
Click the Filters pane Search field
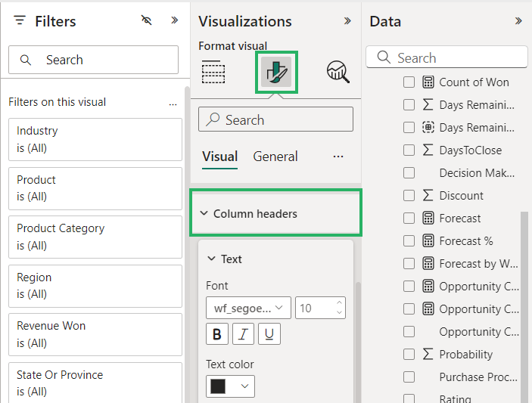click(93, 60)
